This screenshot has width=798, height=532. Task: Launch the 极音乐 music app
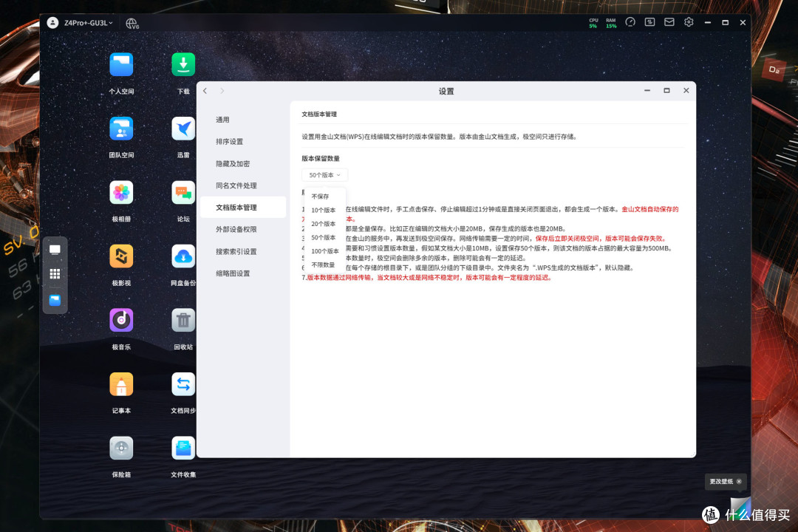(x=121, y=320)
